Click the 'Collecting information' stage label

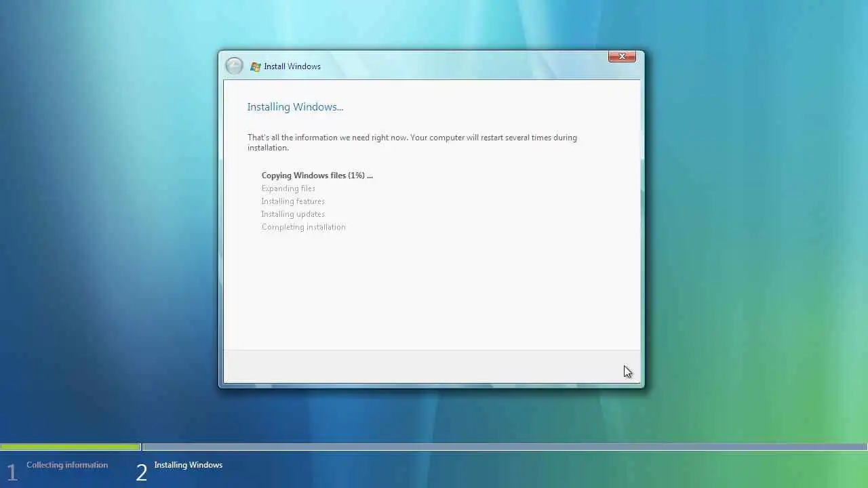67,465
